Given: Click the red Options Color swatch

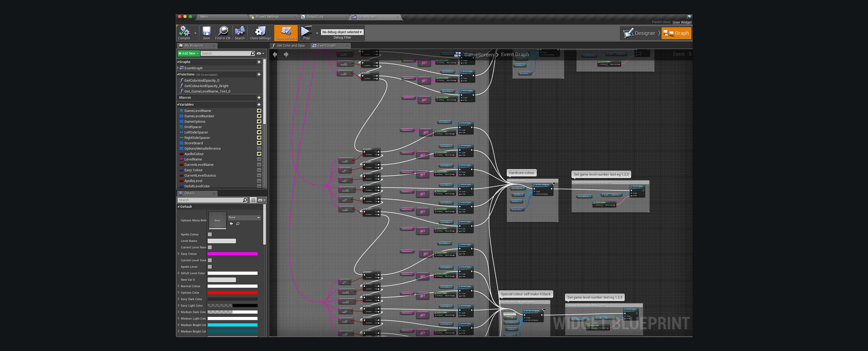Looking at the screenshot, I should click(232, 293).
